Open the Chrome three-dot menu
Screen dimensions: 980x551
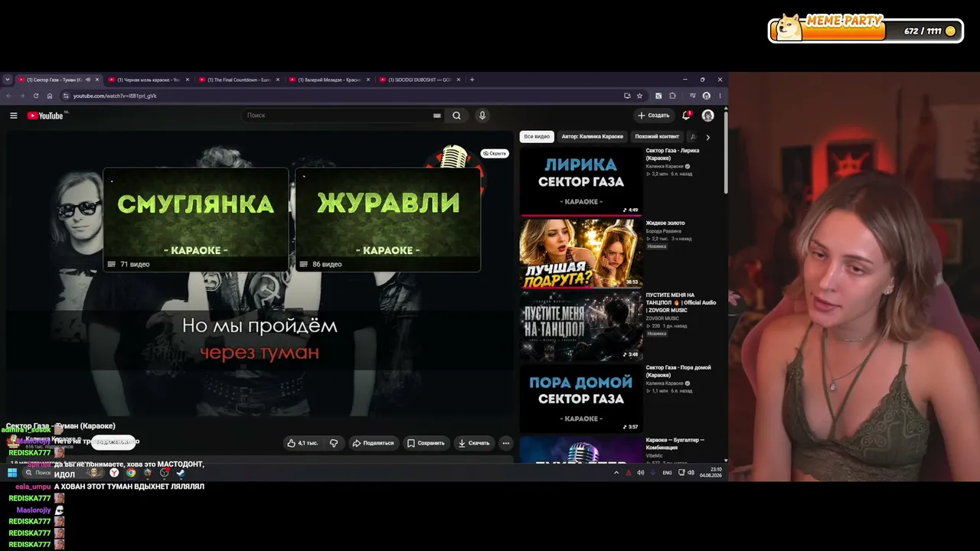[719, 96]
